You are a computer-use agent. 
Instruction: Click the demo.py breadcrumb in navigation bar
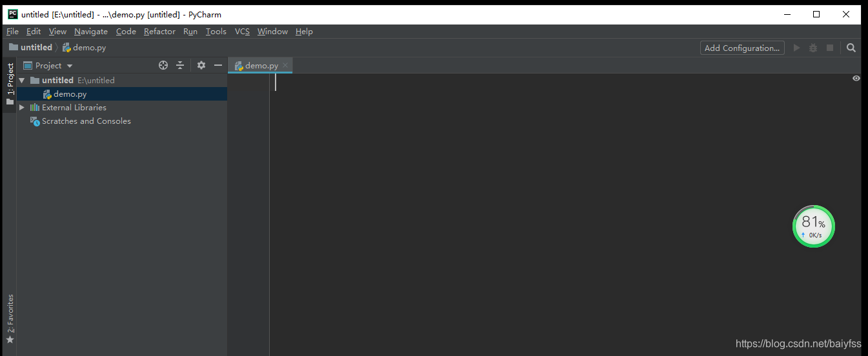85,47
